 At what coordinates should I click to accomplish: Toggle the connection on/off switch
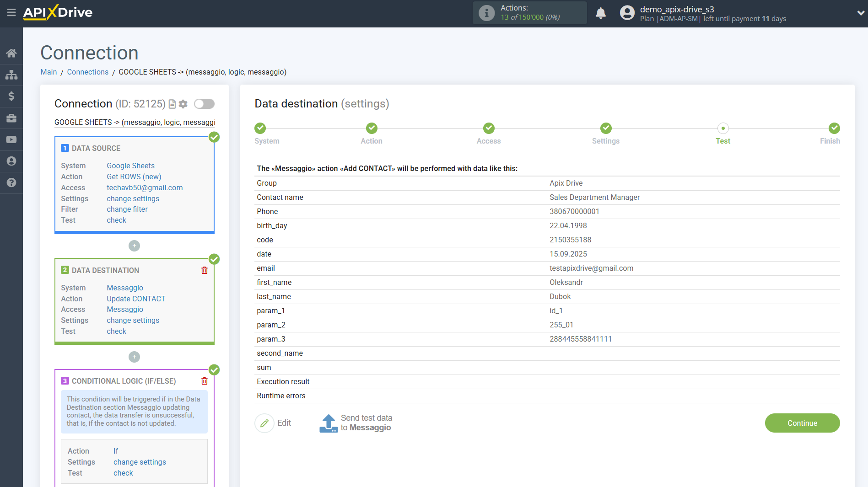pyautogui.click(x=204, y=104)
